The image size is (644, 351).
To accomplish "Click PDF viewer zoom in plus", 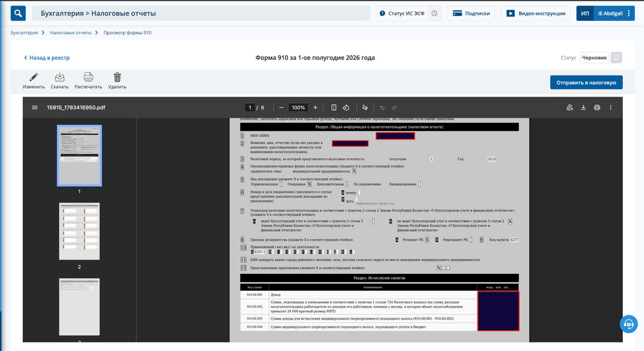I will click(x=315, y=107).
